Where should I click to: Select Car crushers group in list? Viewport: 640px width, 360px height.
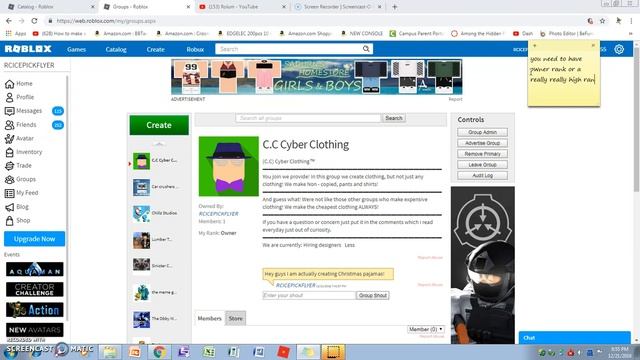(156, 187)
